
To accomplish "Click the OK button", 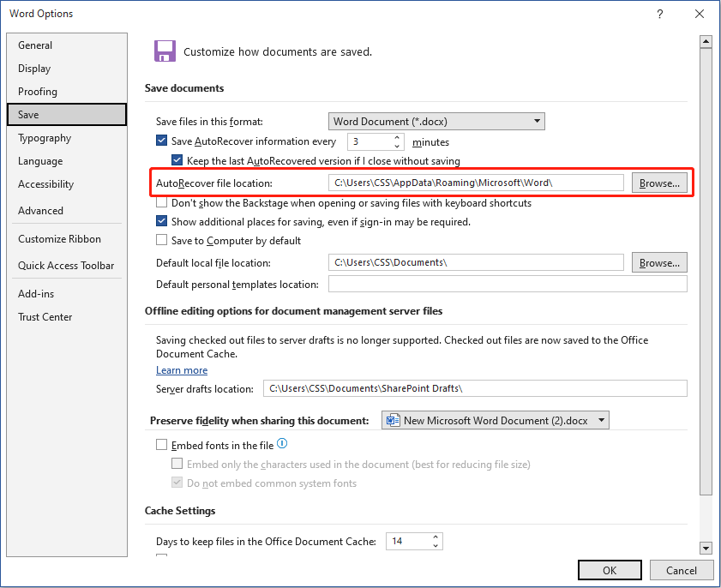I will tap(610, 571).
